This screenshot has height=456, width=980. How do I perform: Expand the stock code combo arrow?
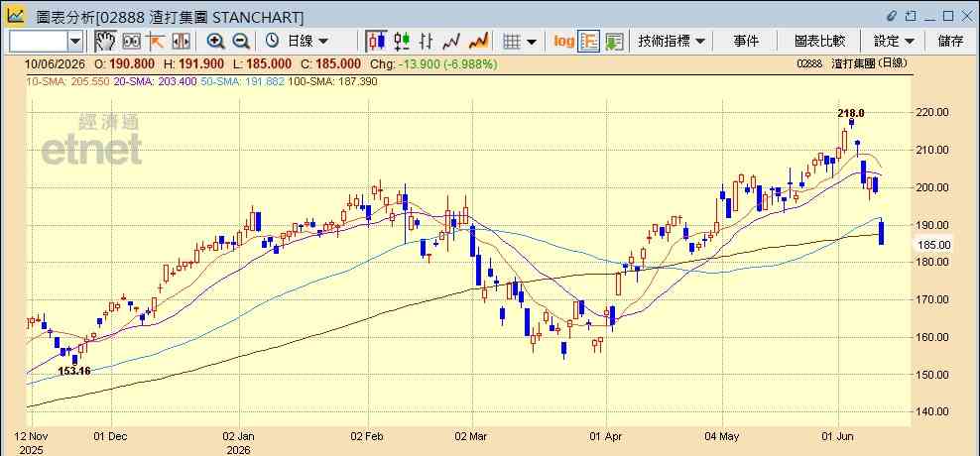(75, 42)
